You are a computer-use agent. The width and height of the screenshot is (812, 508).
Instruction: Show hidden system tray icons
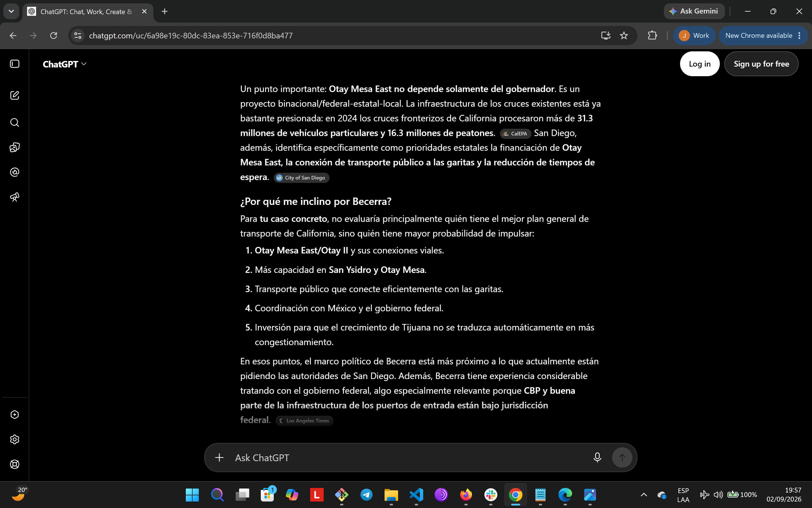click(x=644, y=494)
